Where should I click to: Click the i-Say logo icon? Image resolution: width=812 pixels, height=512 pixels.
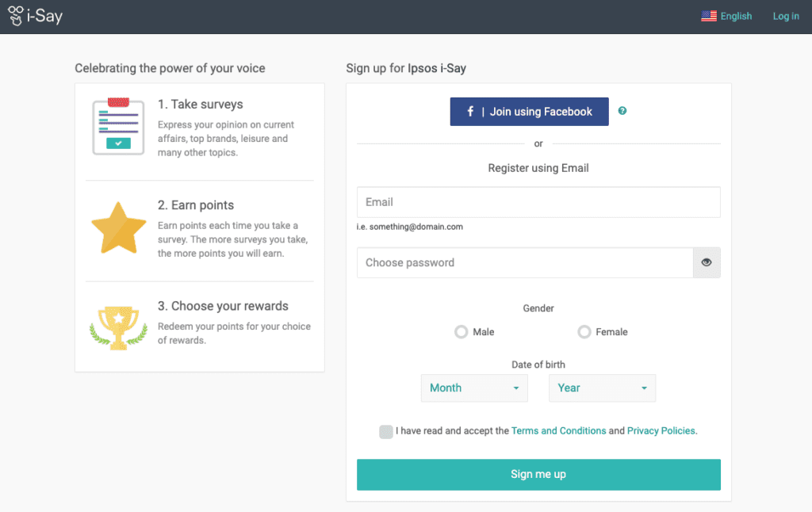[17, 16]
